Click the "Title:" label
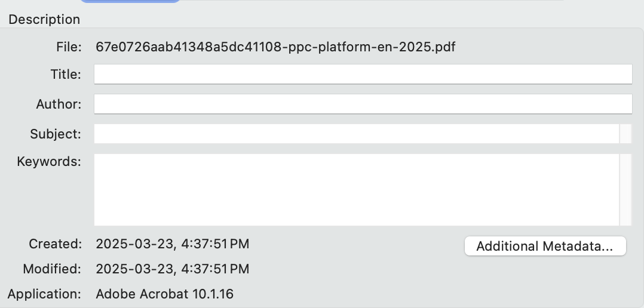The height and width of the screenshot is (308, 644). (66, 75)
